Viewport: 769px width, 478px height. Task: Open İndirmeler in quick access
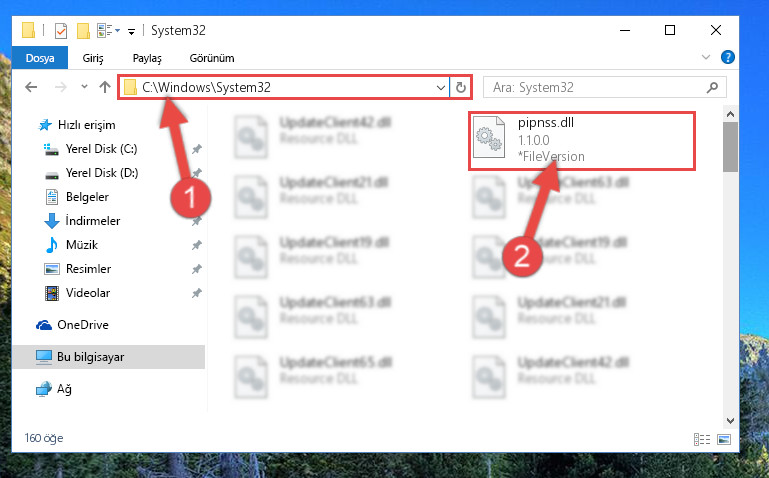[x=93, y=221]
